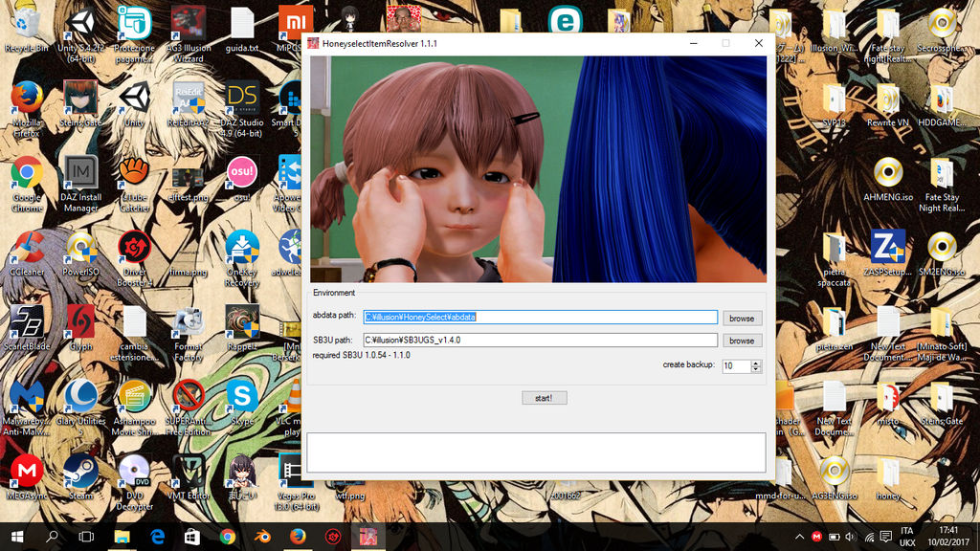The height and width of the screenshot is (551, 980).
Task: Select the OneKey Recovery shortcut
Action: coord(242,258)
